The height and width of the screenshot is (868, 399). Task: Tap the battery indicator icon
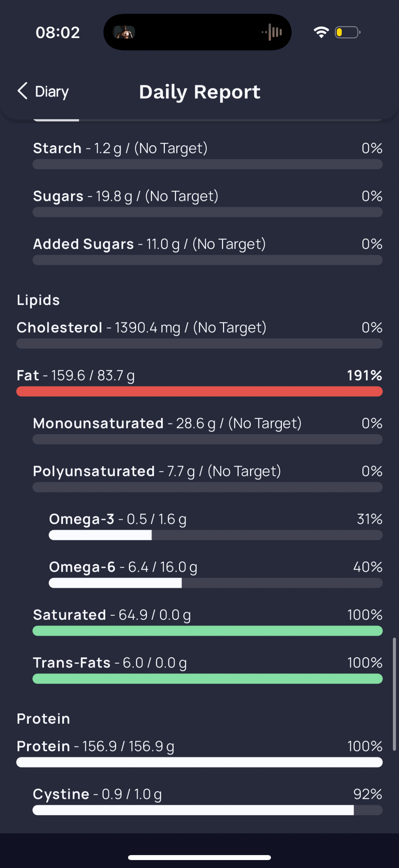(x=347, y=32)
